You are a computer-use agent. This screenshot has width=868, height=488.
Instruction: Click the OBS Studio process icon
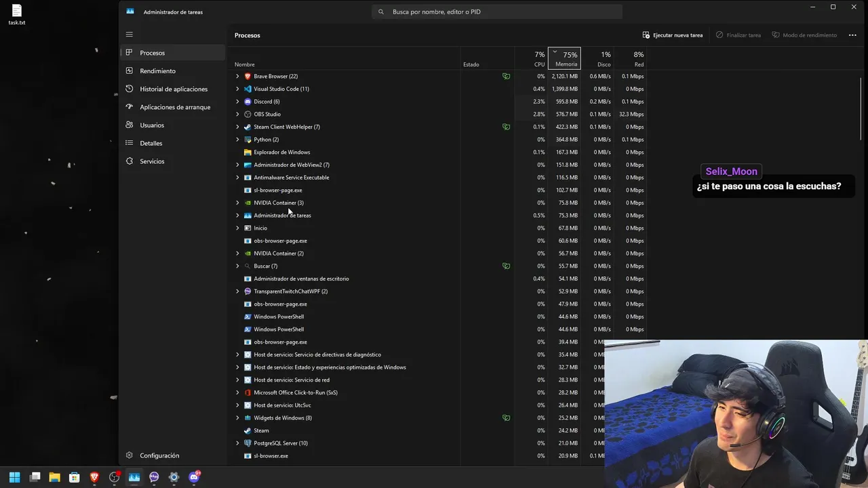tap(248, 114)
